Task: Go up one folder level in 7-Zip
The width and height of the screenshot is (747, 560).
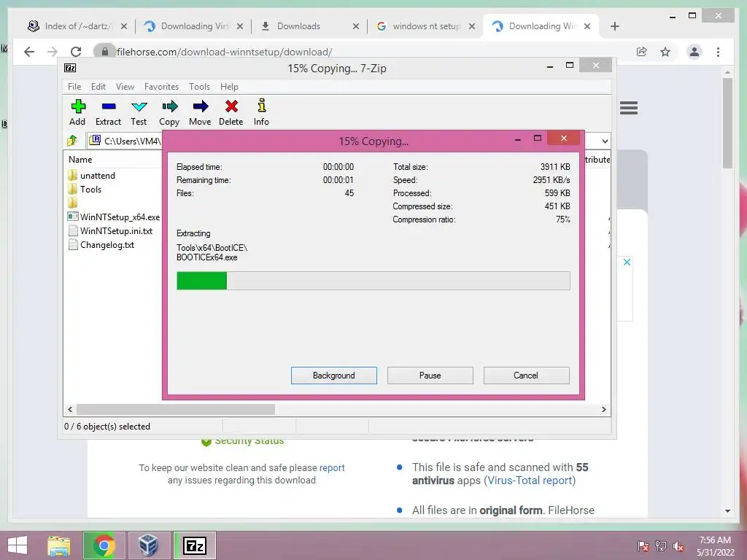Action: [72, 141]
